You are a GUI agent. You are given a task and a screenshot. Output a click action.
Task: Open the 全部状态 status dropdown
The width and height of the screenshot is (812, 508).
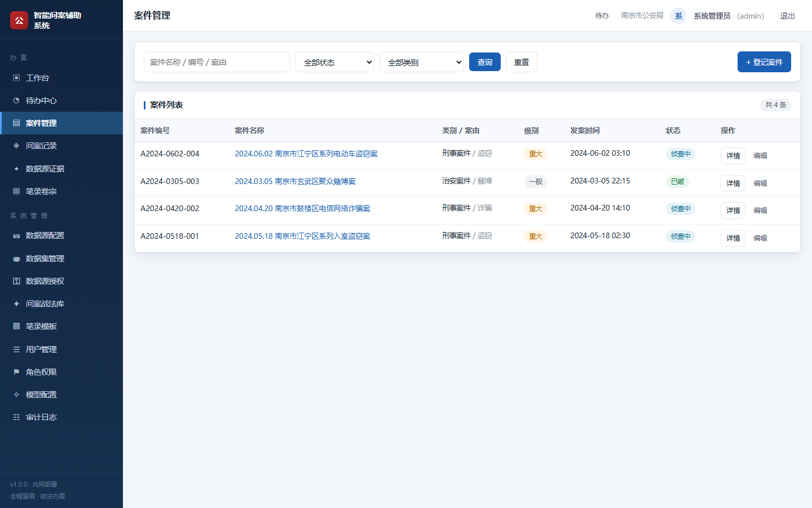tap(335, 62)
